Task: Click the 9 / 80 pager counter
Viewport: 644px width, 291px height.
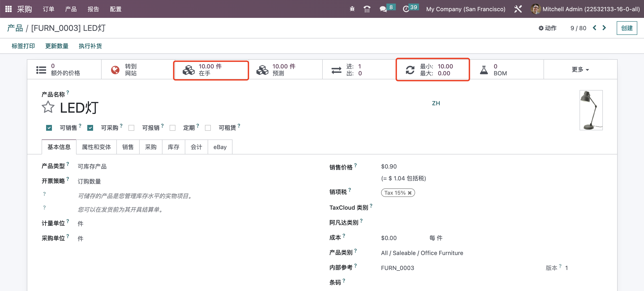Action: point(578,28)
